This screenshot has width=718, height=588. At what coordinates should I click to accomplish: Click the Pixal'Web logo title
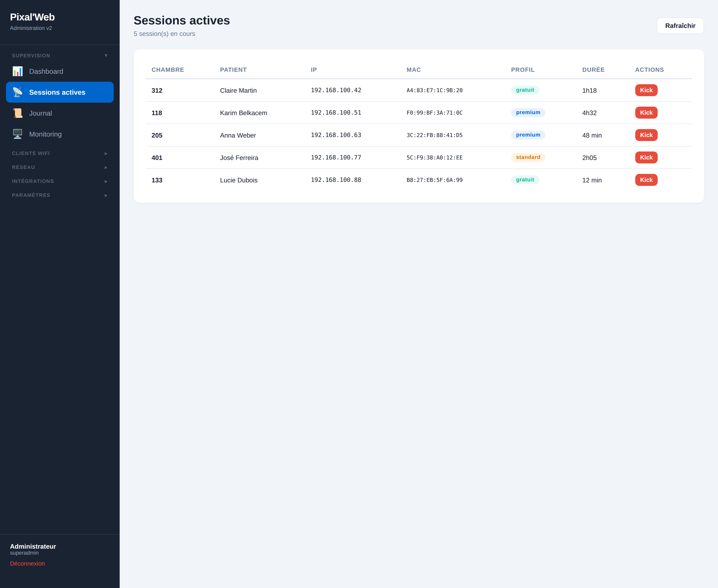pyautogui.click(x=32, y=17)
